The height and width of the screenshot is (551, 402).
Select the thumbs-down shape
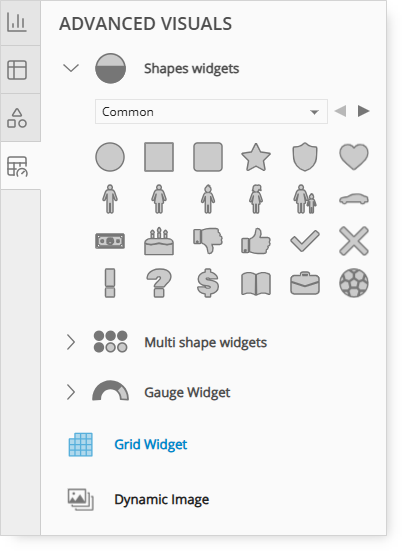(x=208, y=241)
